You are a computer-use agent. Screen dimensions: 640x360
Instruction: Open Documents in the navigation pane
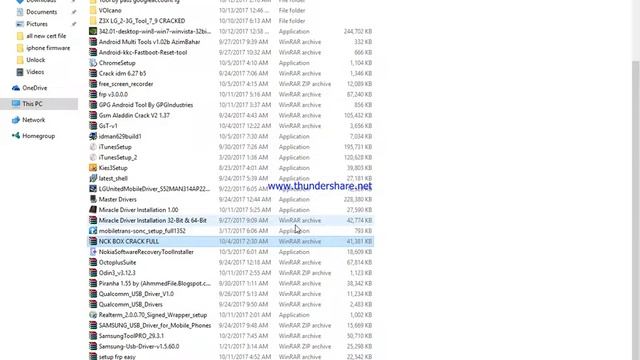[x=41, y=12]
